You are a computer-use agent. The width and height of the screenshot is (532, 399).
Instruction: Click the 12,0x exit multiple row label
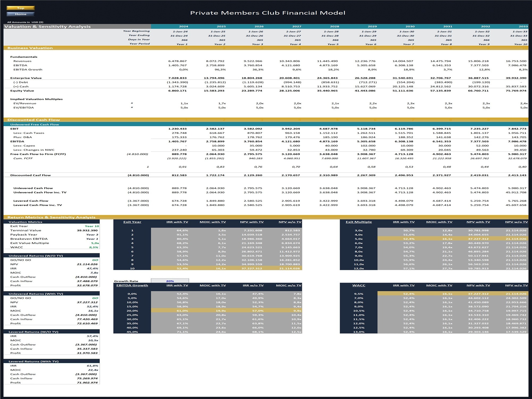pyautogui.click(x=359, y=268)
